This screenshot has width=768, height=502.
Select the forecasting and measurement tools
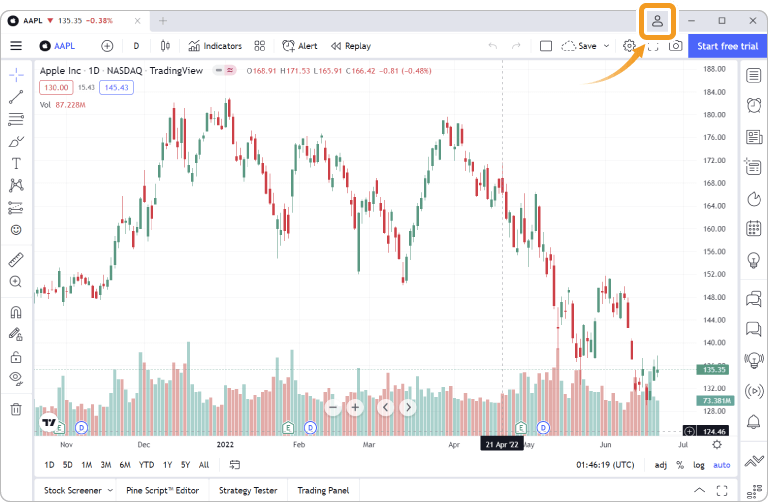point(16,208)
